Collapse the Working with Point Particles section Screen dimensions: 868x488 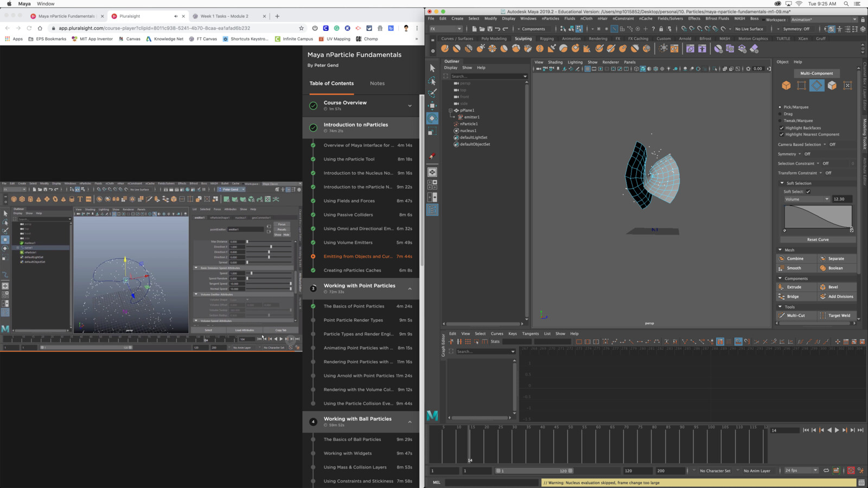[x=410, y=288]
